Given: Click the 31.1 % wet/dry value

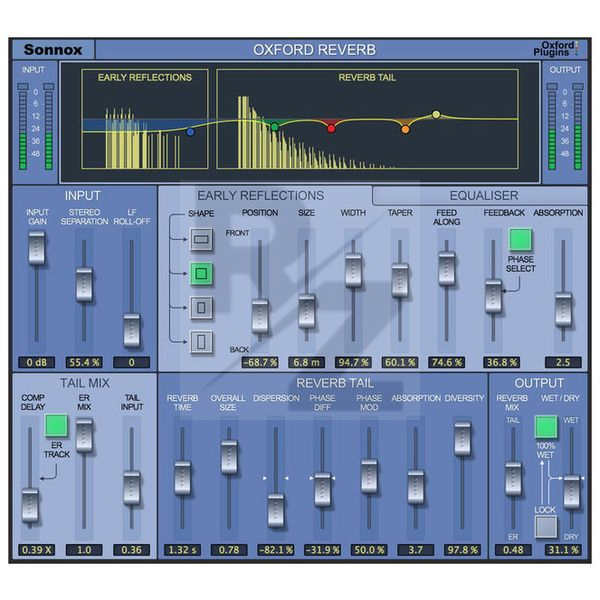Looking at the screenshot, I should point(563,550).
